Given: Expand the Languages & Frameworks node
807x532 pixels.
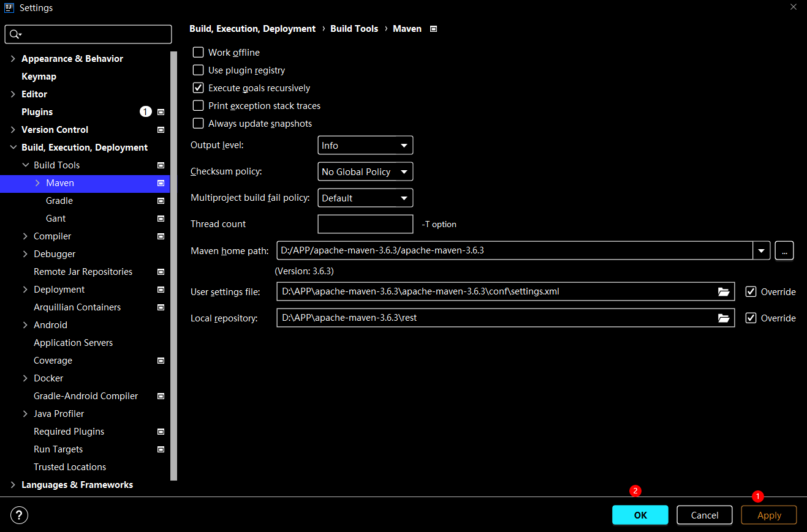Looking at the screenshot, I should [13, 485].
